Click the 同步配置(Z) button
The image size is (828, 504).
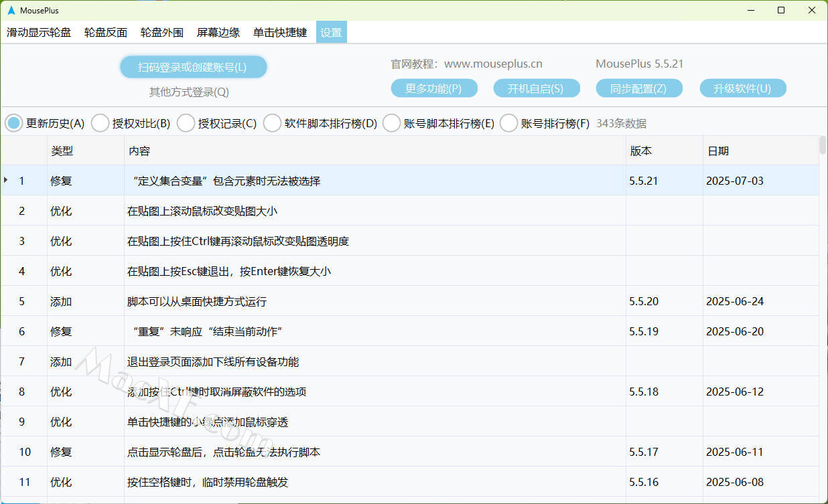[x=639, y=88]
